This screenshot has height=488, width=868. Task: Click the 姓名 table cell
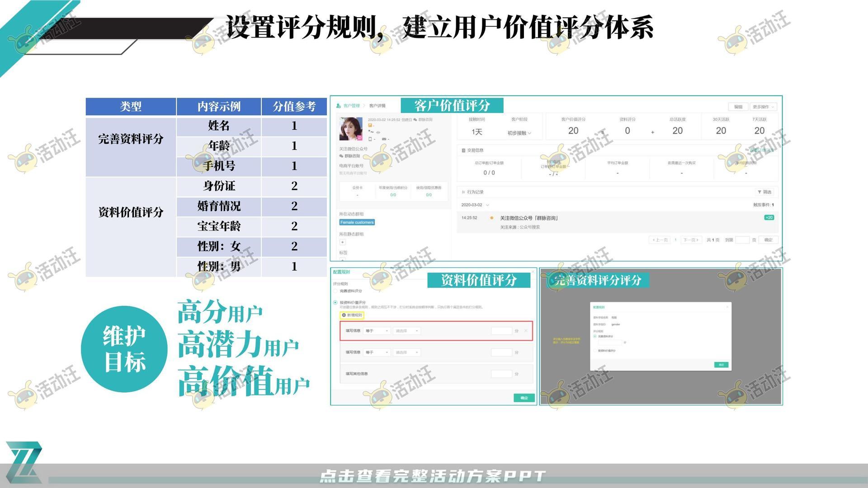tap(219, 126)
